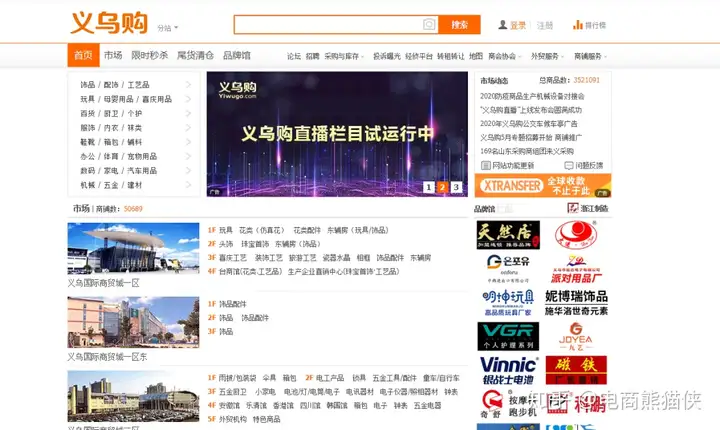Screen dimensions: 720x430
Task: Open the VGR 个人护理系列 brand logo
Action: [x=508, y=336]
